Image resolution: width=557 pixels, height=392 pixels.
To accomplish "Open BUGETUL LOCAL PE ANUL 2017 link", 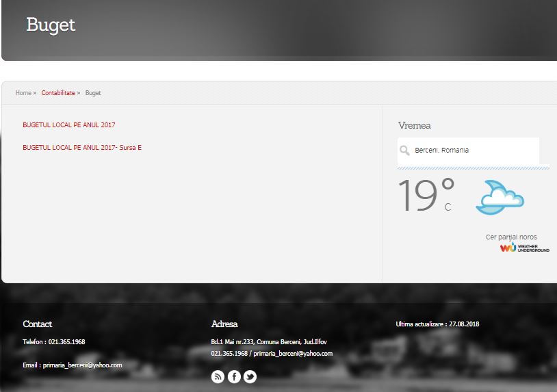I will pyautogui.click(x=69, y=125).
